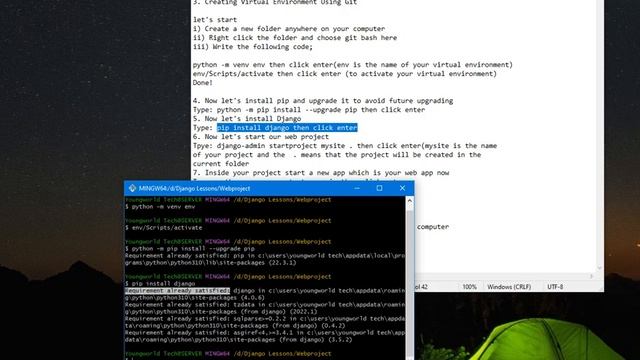The image size is (640, 360).
Task: Click the 'iii) Write the following code;' line
Action: pyautogui.click(x=253, y=47)
